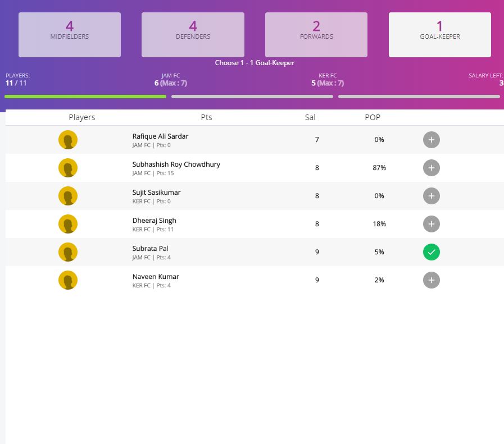Add Dheeraj Singh via plus icon

(x=431, y=224)
